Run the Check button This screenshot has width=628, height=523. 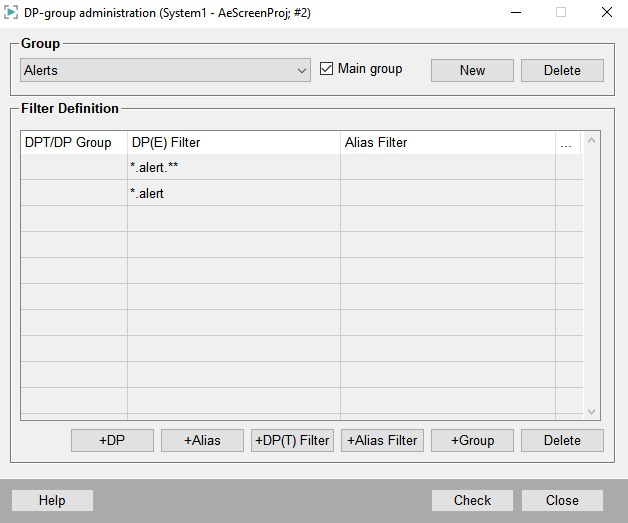coord(472,500)
